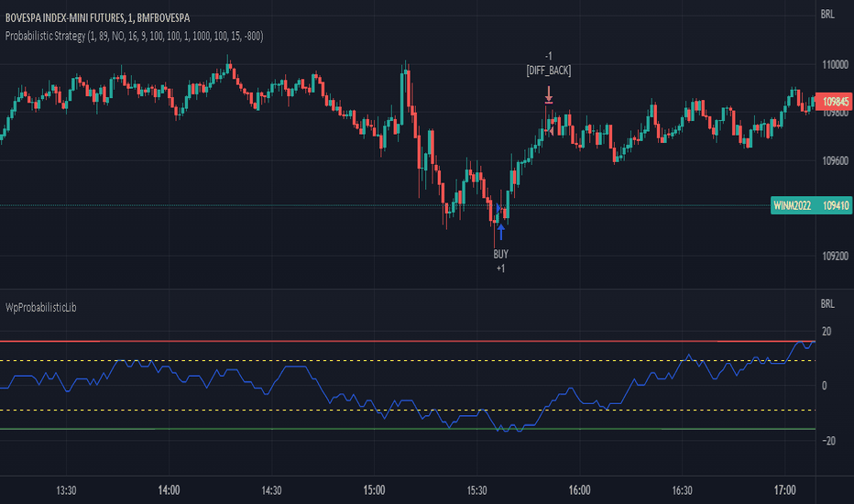Image resolution: width=854 pixels, height=504 pixels.
Task: Click the 109200 price axis label
Action: (835, 256)
